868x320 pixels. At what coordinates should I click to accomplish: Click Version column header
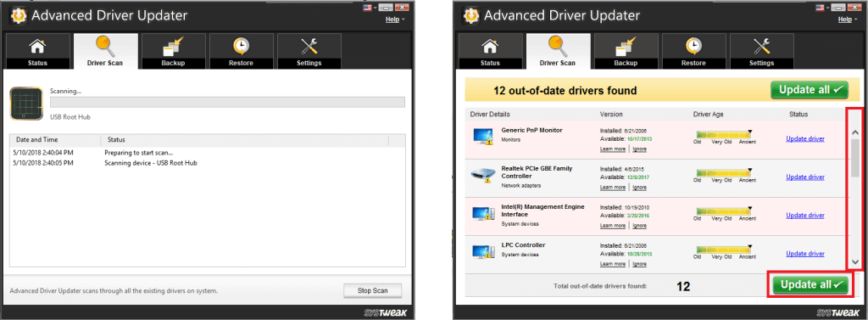click(x=611, y=115)
